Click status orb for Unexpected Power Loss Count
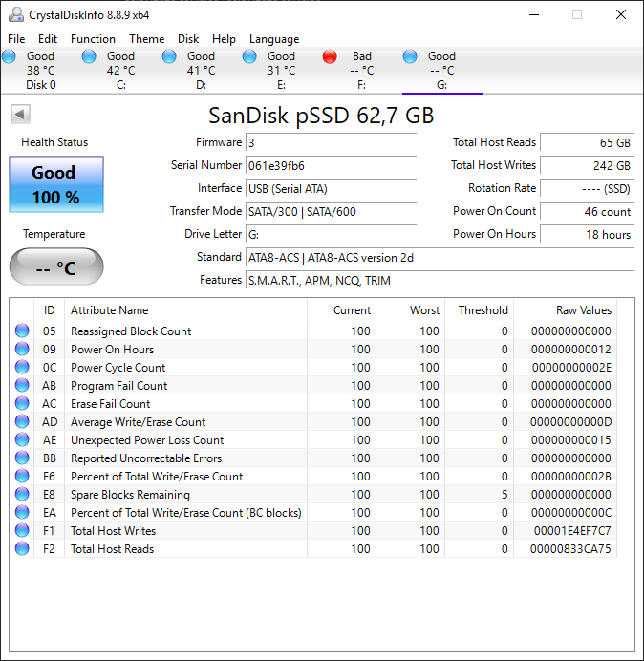Image resolution: width=644 pixels, height=661 pixels. (x=22, y=439)
